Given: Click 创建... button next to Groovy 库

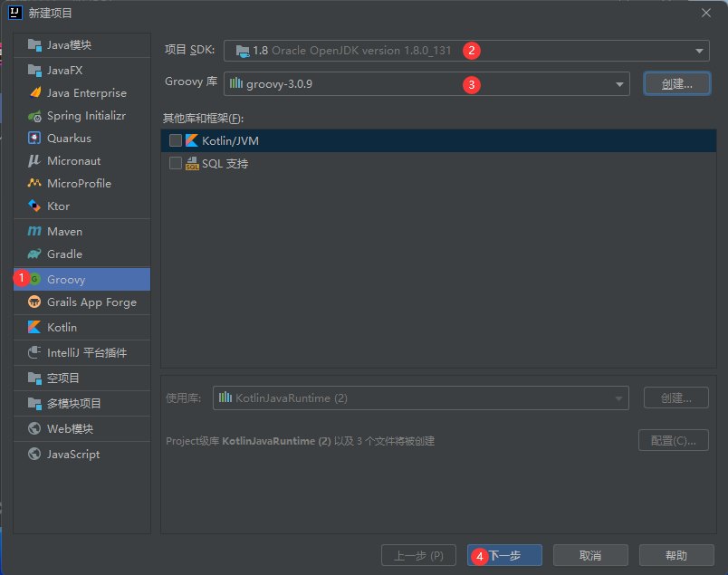Looking at the screenshot, I should pos(677,84).
